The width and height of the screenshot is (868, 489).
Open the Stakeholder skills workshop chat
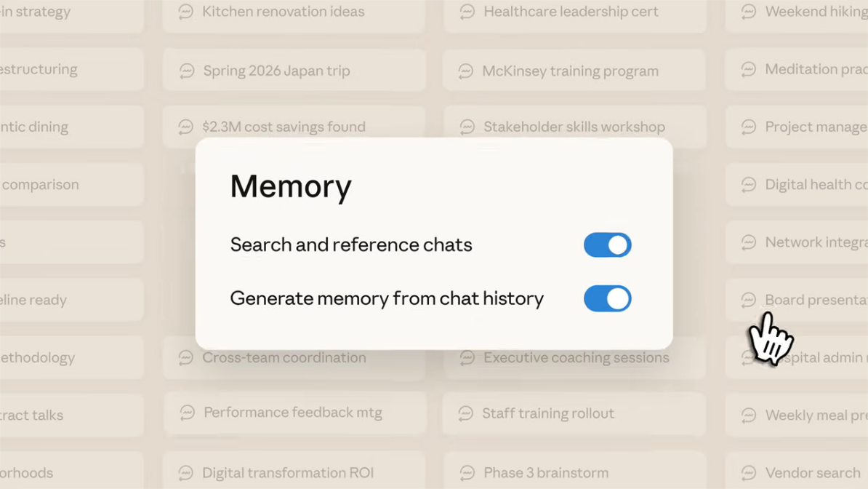[574, 127]
